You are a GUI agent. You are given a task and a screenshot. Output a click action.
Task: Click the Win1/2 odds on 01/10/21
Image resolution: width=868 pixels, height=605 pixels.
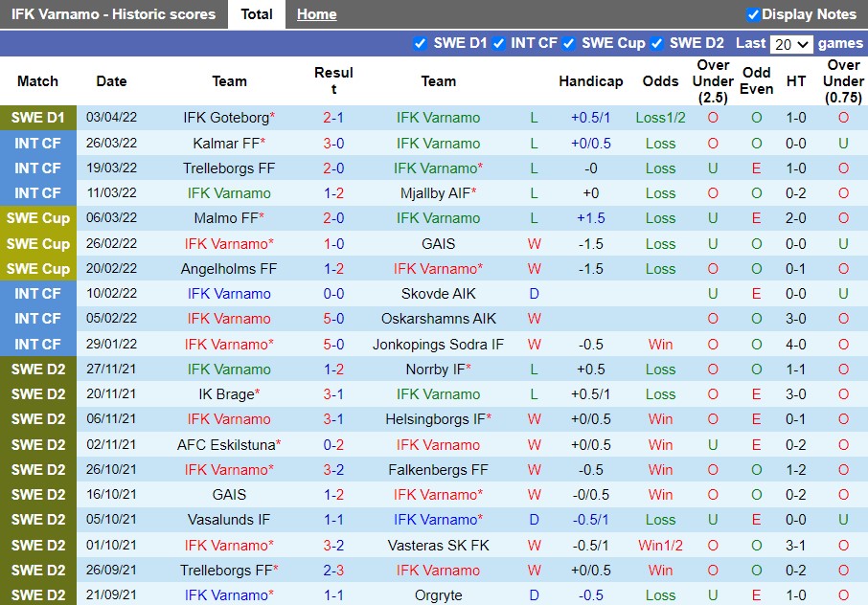coord(660,546)
